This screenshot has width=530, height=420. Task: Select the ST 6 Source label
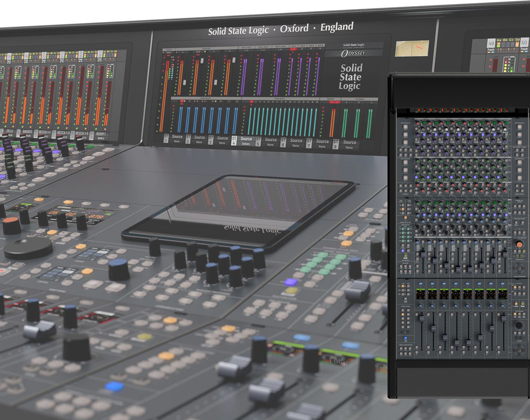[x=292, y=142]
